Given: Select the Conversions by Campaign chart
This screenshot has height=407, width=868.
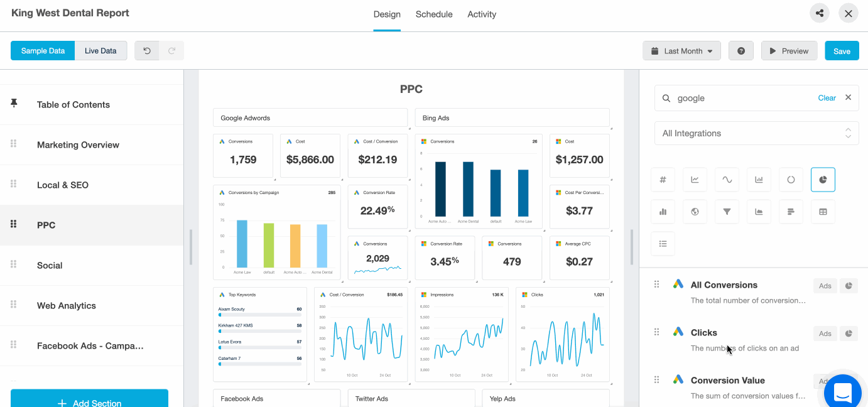Looking at the screenshot, I should [x=277, y=232].
